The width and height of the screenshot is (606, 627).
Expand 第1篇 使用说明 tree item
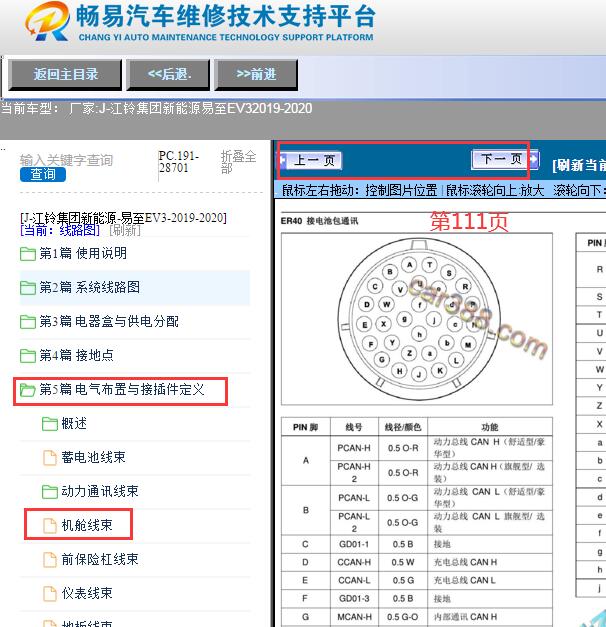(83, 254)
